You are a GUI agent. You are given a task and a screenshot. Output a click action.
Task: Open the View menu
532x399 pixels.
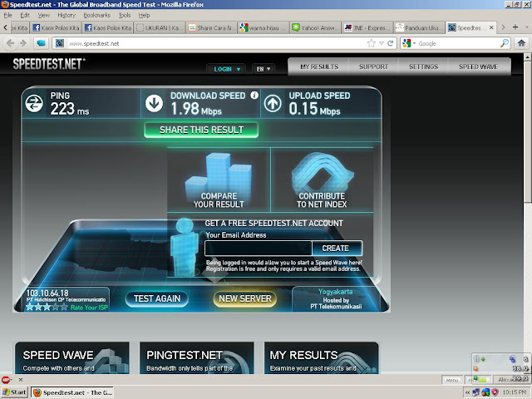click(43, 15)
